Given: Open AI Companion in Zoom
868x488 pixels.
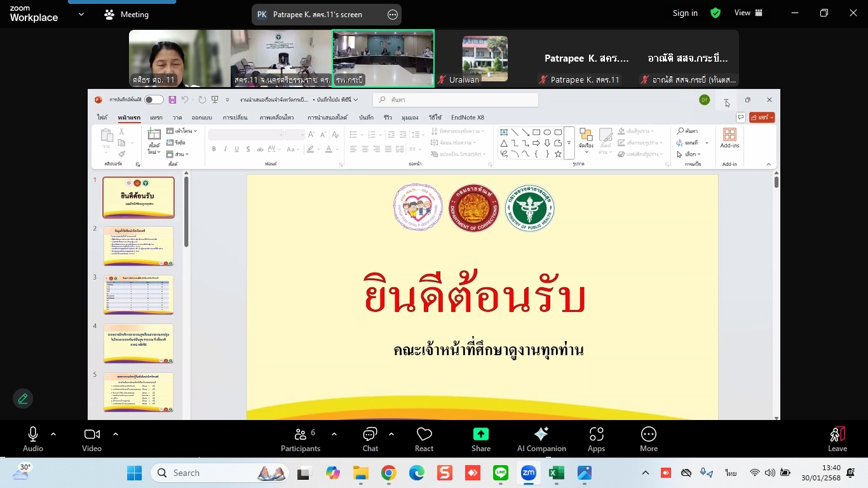Looking at the screenshot, I should [x=541, y=439].
